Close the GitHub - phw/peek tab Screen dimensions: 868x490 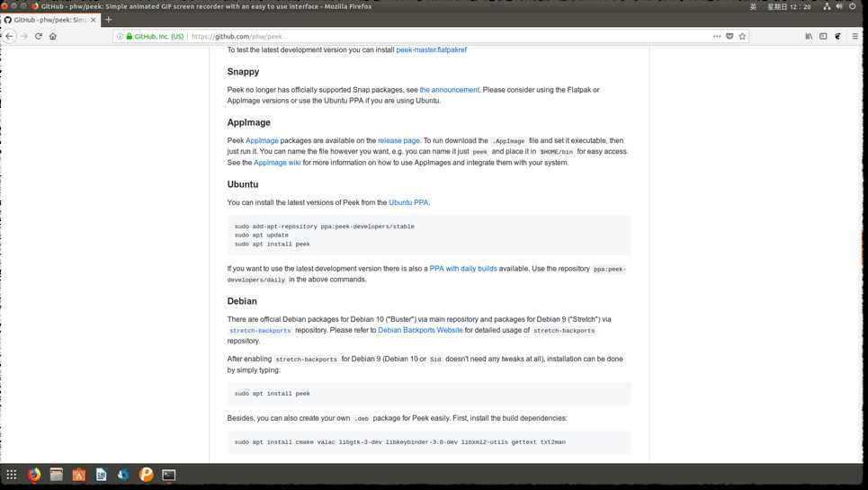pos(93,20)
